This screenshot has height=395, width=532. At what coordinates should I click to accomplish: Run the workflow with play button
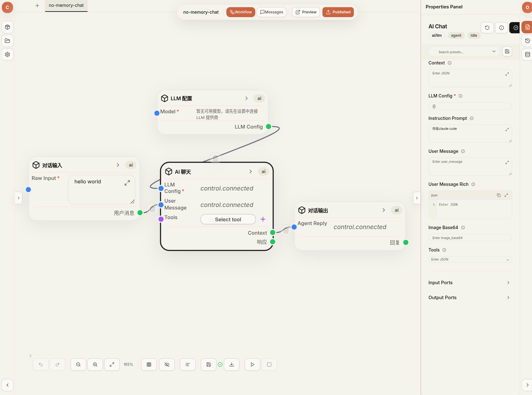pyautogui.click(x=252, y=364)
